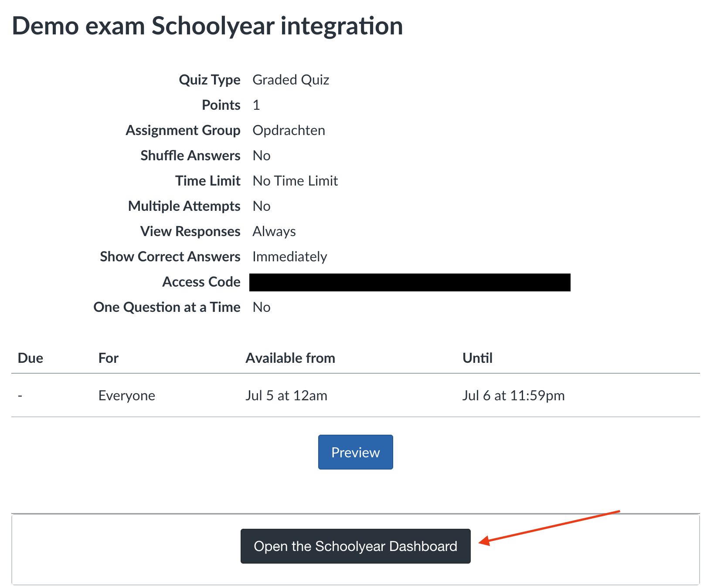This screenshot has height=588, width=707.
Task: Select the Show Correct Answers value 'Immediately'
Action: [x=290, y=257]
